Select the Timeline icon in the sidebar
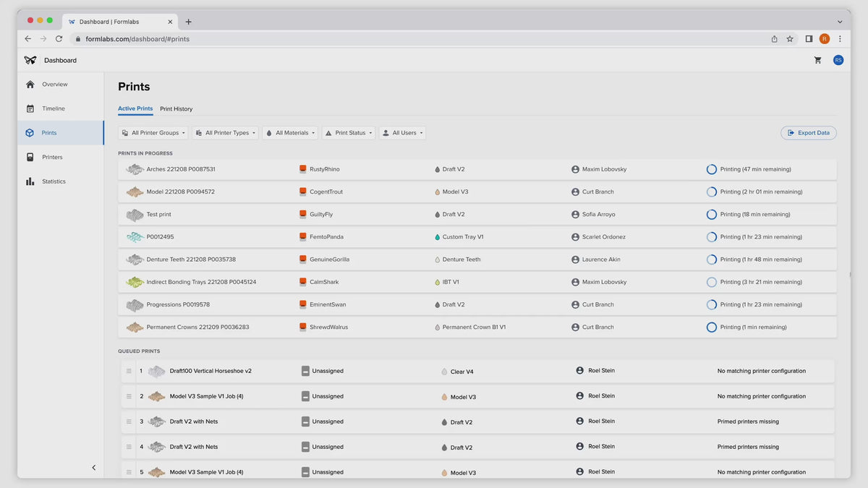Screen dimensions: 868x488 point(30,108)
